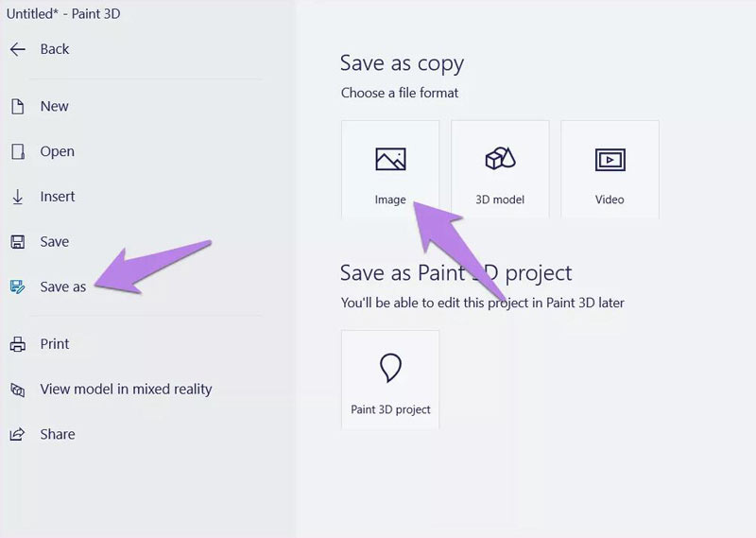Click the Save as icon
Image resolution: width=756 pixels, height=538 pixels.
coord(18,286)
